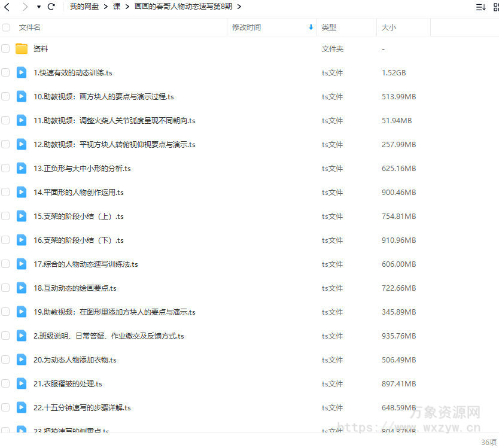Check the checkbox for 资料 folder
This screenshot has height=448, width=499.
6,48
